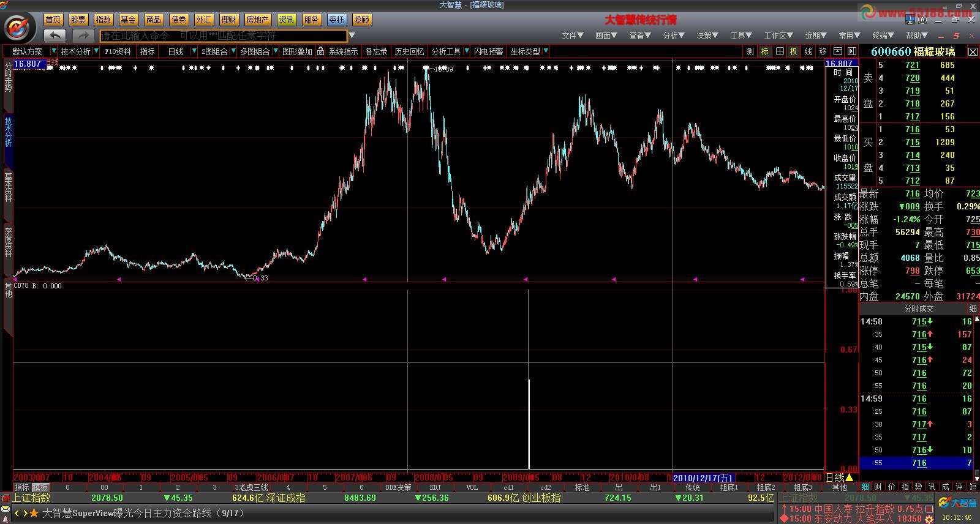The height and width of the screenshot is (524, 980).
Task: Click the 大智慧 logo in status bar
Action: point(957,503)
